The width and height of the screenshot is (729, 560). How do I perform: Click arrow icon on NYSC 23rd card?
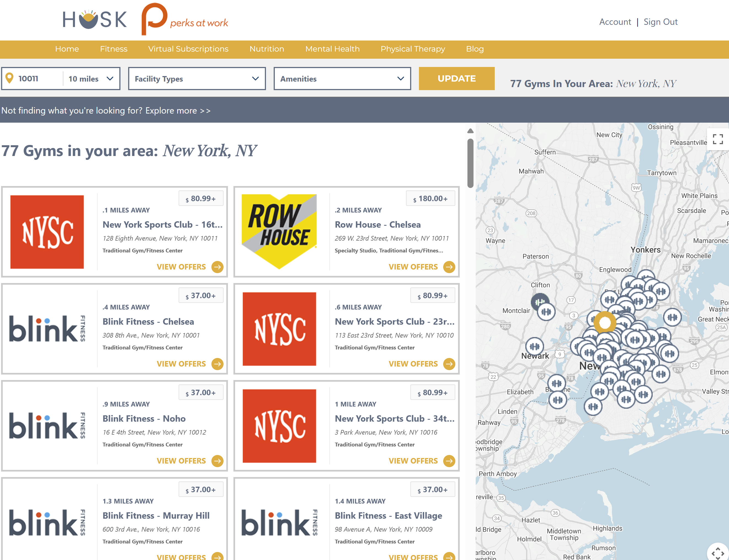(449, 364)
